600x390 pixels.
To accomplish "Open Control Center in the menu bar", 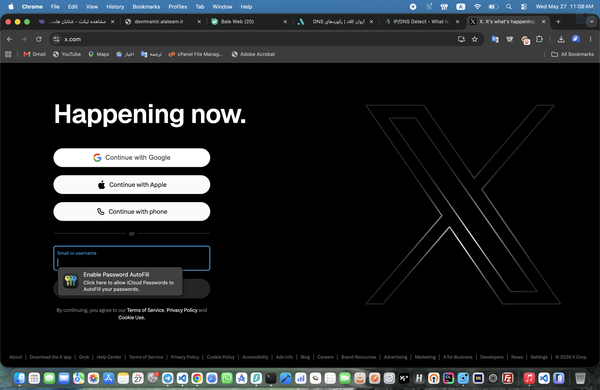I will 524,7.
